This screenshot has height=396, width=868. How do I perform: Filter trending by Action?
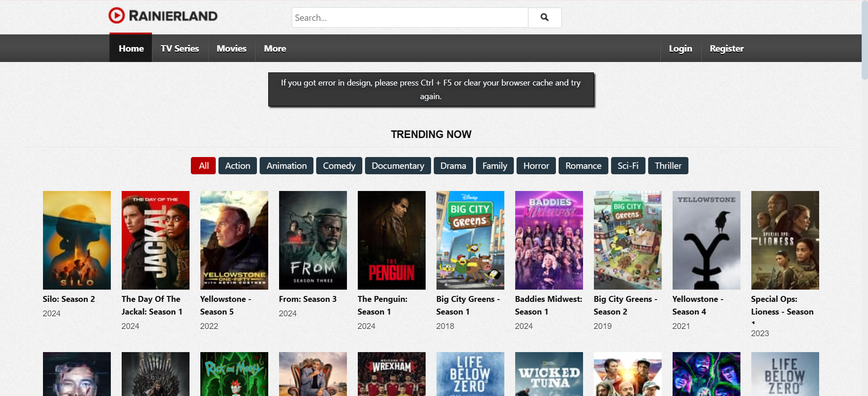click(x=237, y=166)
